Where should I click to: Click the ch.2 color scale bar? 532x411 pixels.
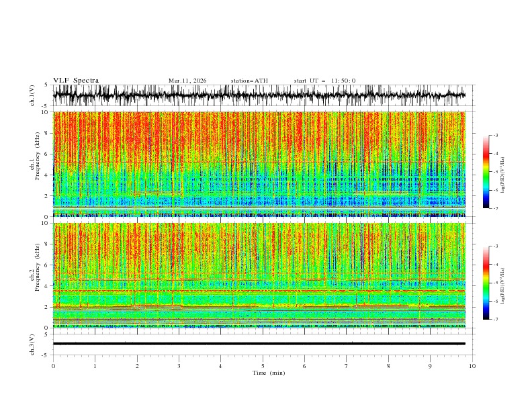486,283
